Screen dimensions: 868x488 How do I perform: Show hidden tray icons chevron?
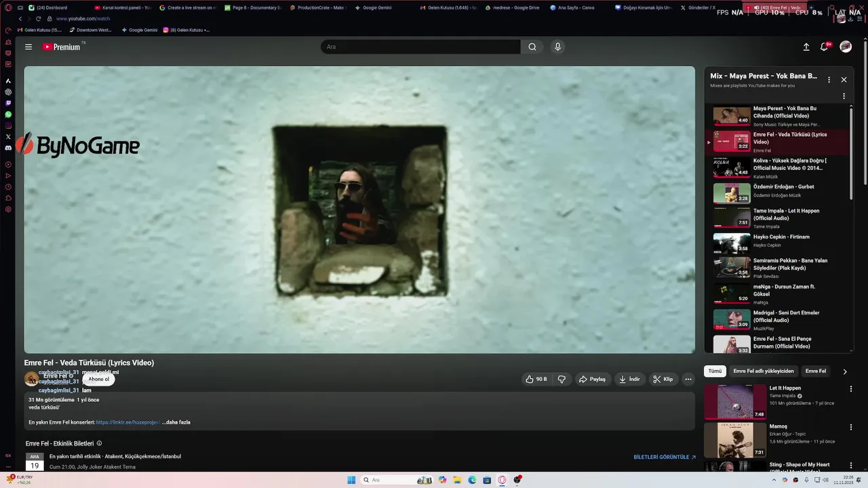point(774,480)
